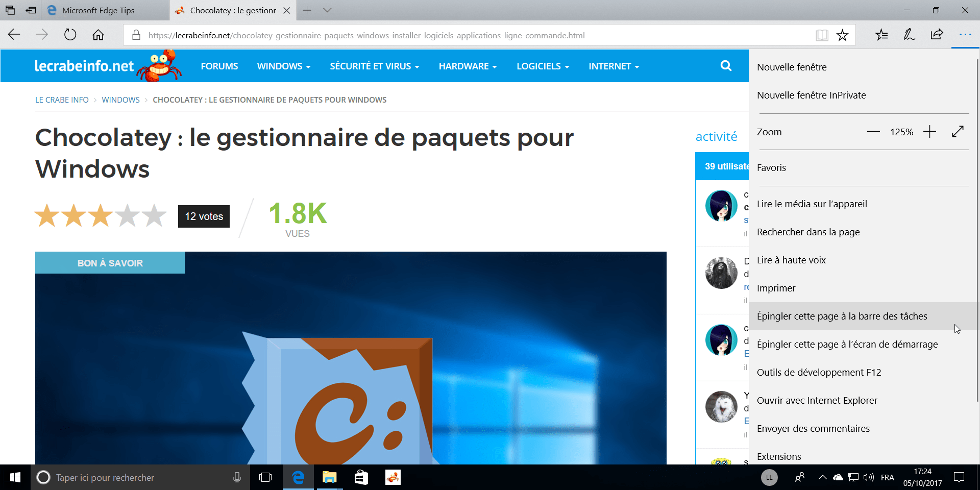
Task: Open File Explorer from taskbar
Action: pyautogui.click(x=329, y=477)
